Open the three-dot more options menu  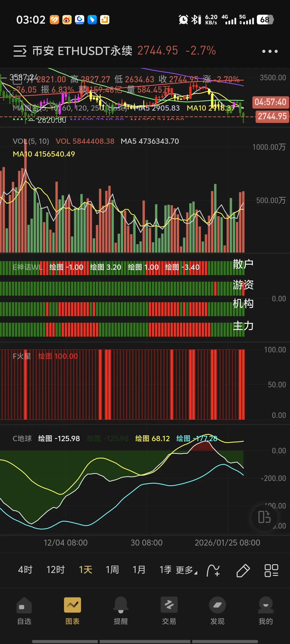(270, 51)
